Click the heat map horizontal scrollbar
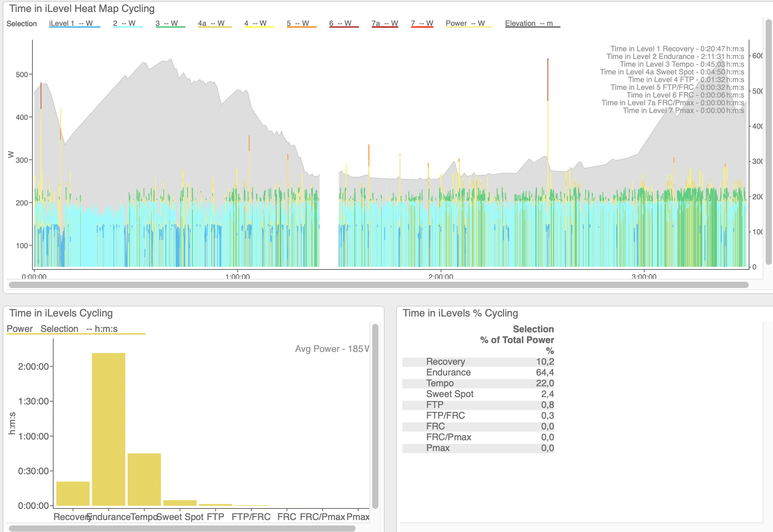Image resolution: width=773 pixels, height=532 pixels. click(x=378, y=285)
